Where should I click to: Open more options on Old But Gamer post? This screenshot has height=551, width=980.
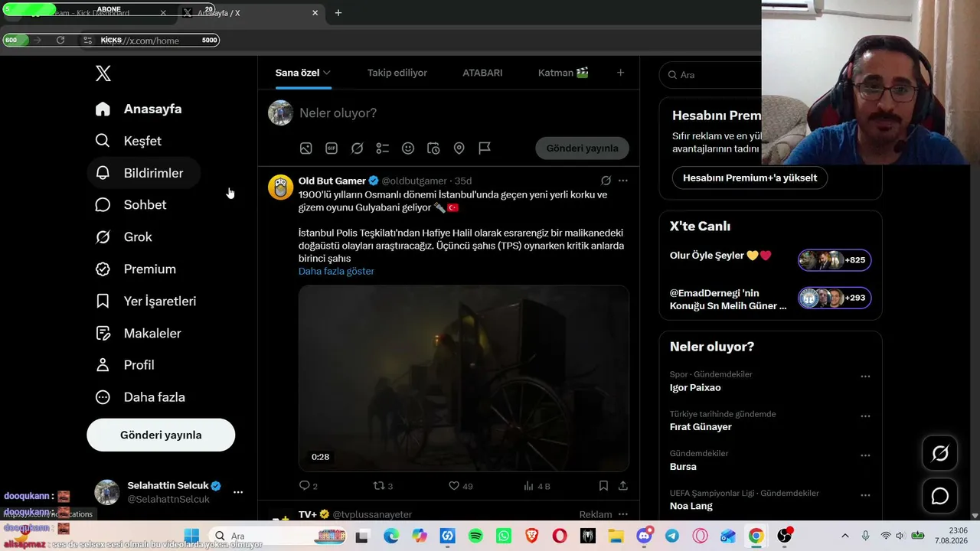click(x=623, y=181)
